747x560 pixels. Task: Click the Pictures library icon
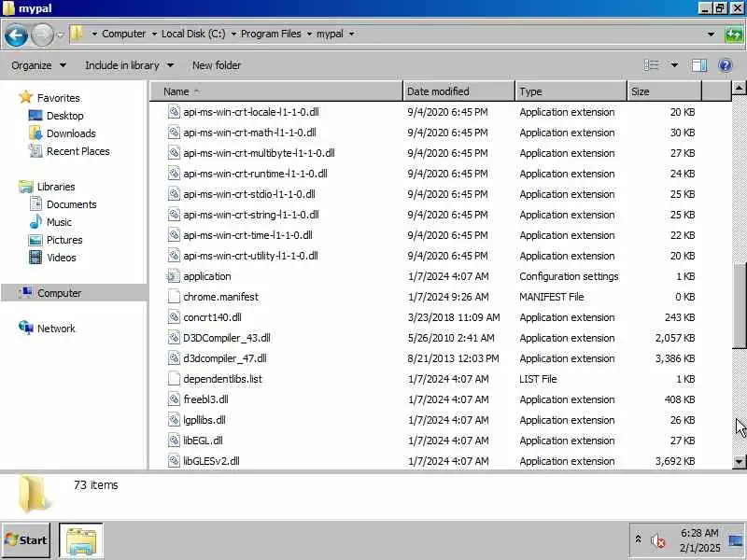click(35, 240)
